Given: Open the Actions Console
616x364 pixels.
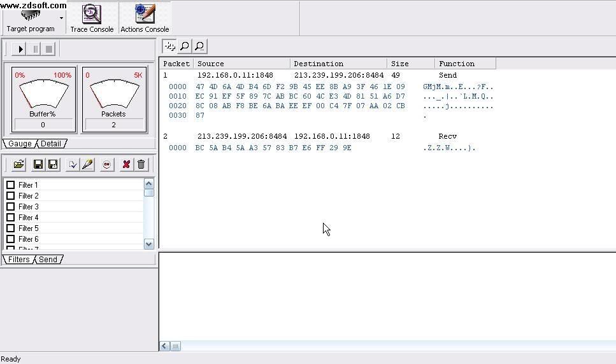Looking at the screenshot, I should point(145,18).
